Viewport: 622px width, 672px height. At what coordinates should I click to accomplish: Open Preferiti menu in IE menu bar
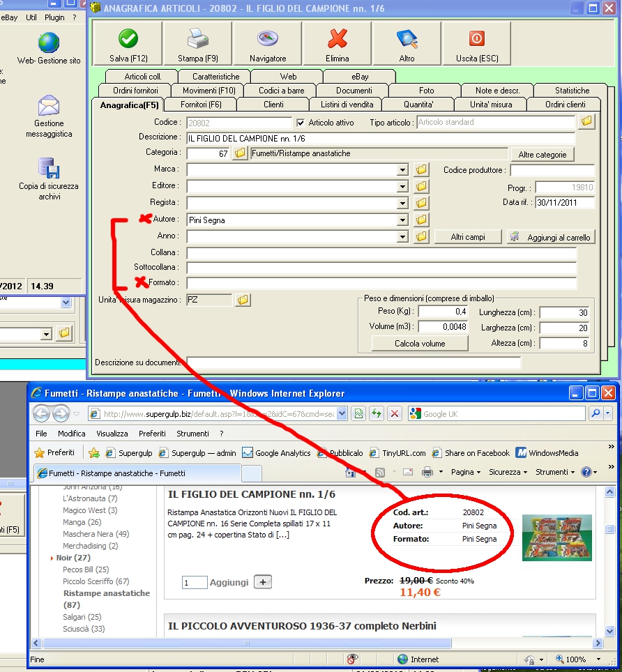[152, 434]
